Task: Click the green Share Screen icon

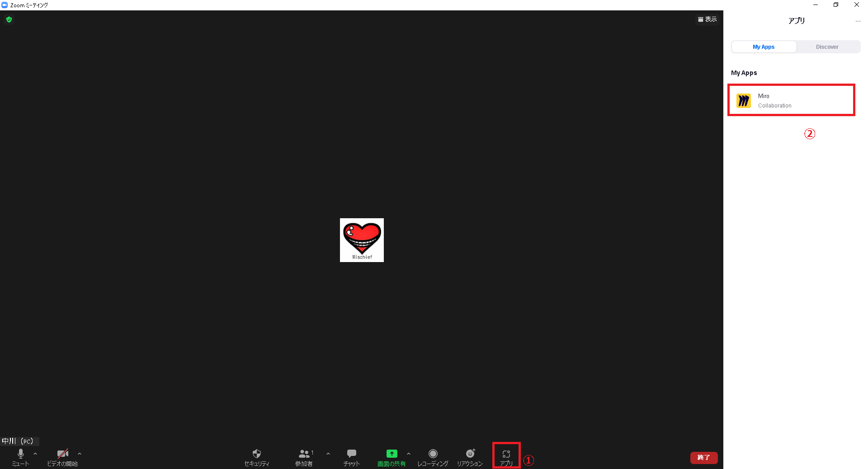Action: [x=392, y=454]
